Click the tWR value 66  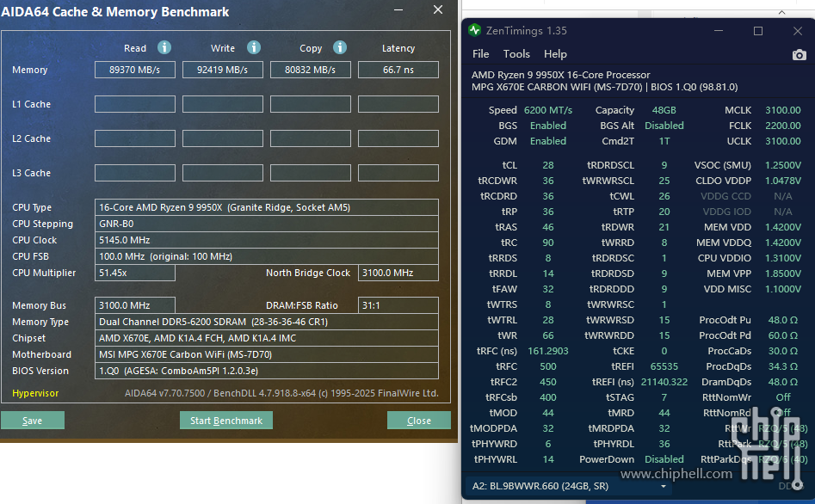tap(548, 335)
